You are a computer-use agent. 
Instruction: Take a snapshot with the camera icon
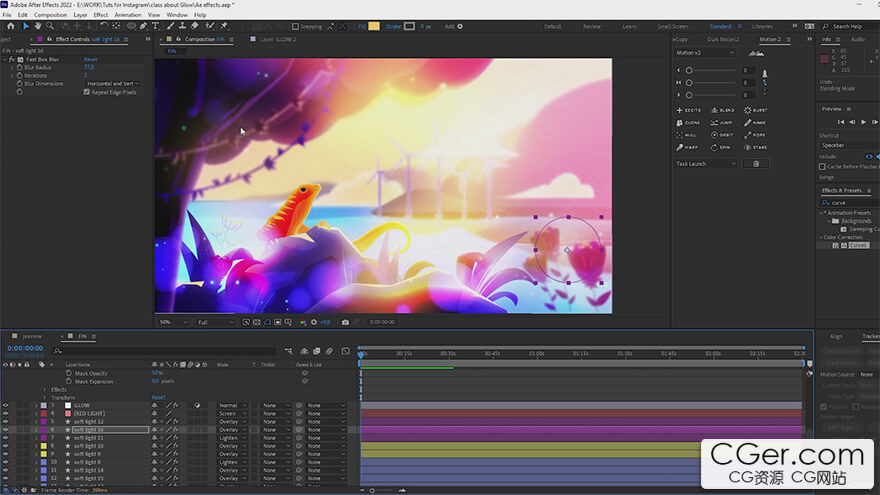click(x=345, y=322)
